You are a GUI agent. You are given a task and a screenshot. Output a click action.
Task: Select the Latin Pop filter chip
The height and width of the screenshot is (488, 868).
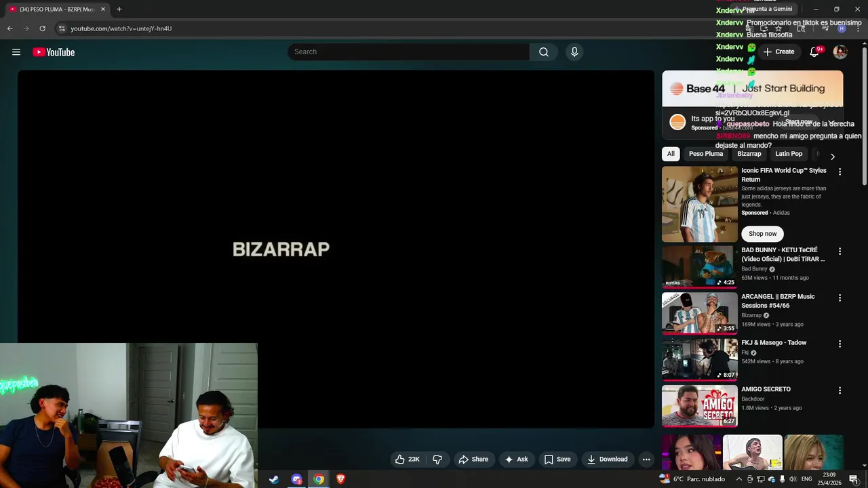point(789,154)
